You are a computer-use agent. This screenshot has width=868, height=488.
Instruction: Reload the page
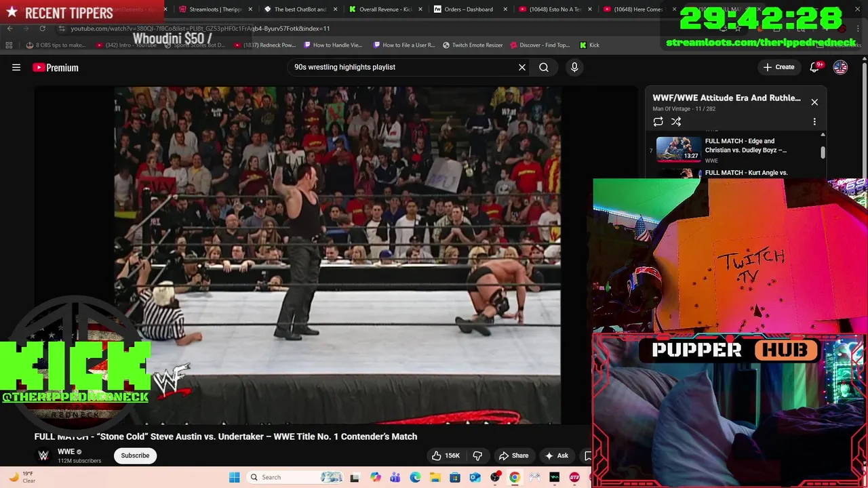42,28
